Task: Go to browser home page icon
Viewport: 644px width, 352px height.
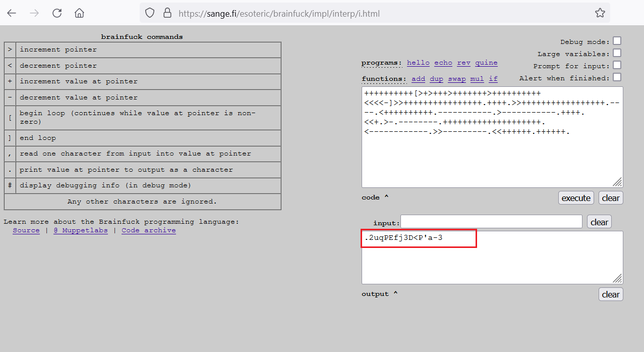Action: [79, 13]
